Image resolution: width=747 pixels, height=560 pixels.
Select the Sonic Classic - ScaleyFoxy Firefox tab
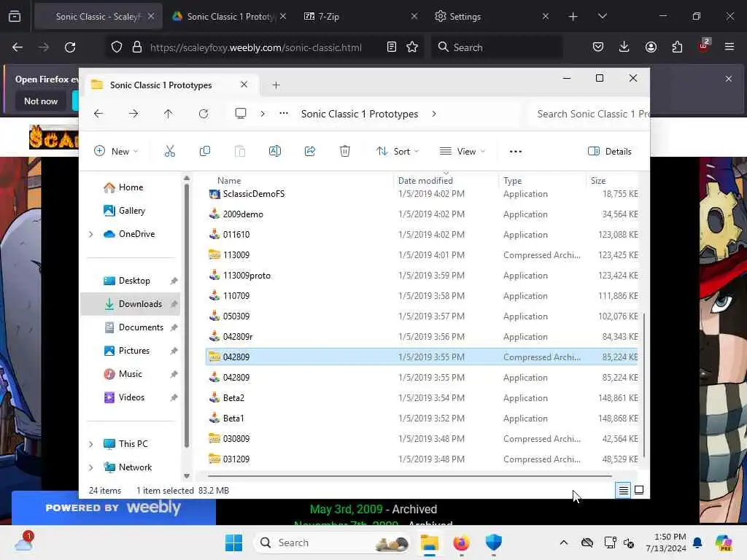(x=98, y=16)
